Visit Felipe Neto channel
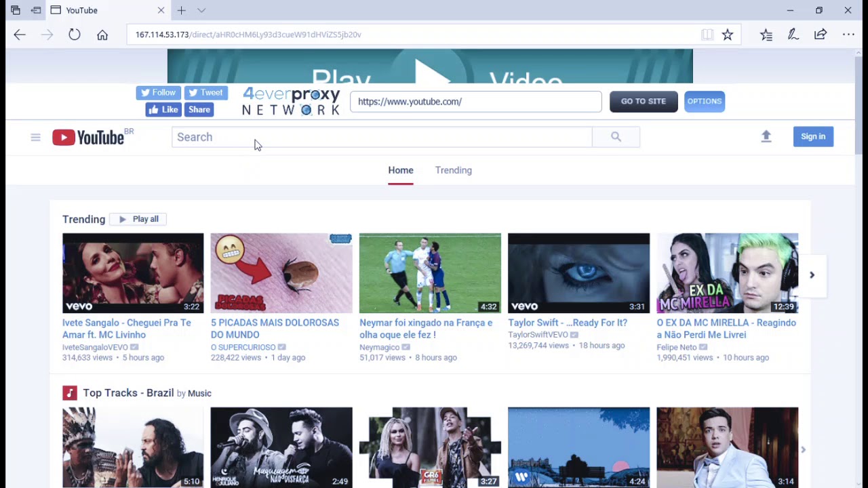The height and width of the screenshot is (488, 868). (677, 347)
